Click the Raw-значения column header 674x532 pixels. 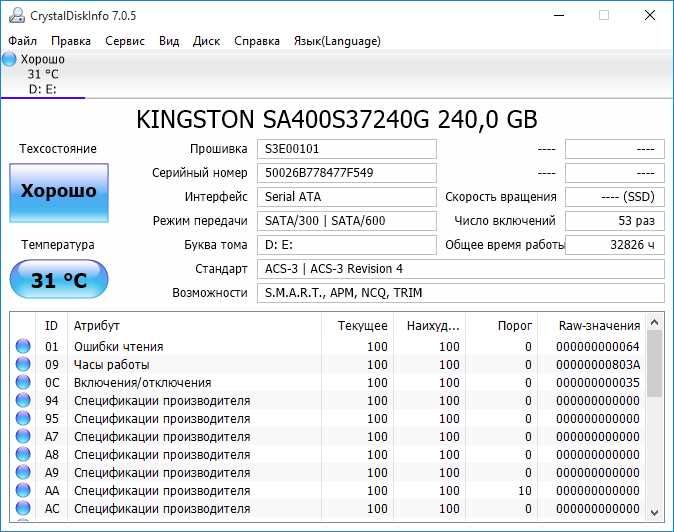point(592,326)
